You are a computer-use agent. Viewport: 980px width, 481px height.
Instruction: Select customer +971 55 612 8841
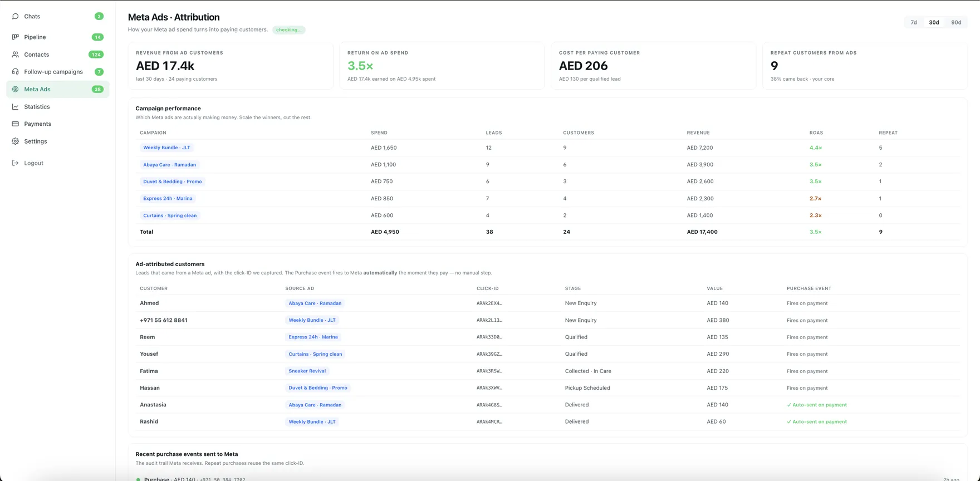click(164, 320)
